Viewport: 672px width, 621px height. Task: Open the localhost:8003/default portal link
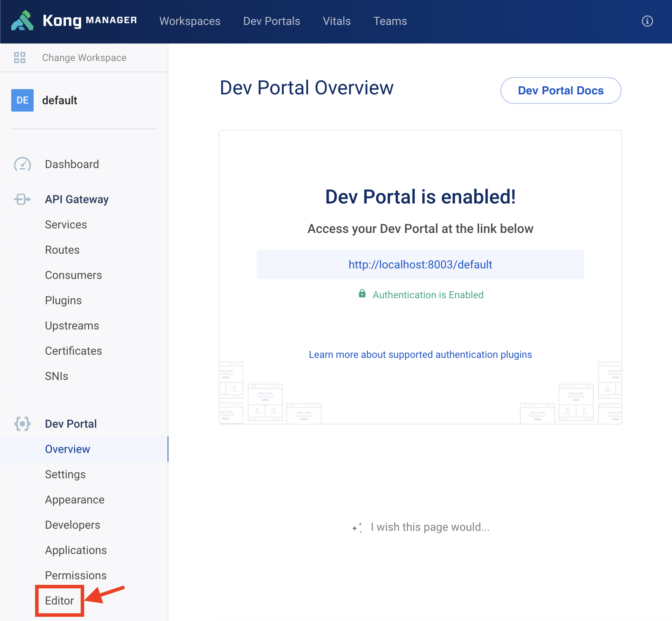420,265
